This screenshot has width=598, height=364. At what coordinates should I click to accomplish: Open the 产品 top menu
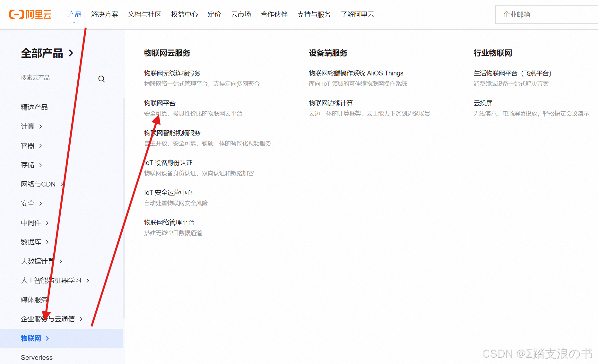pos(74,14)
